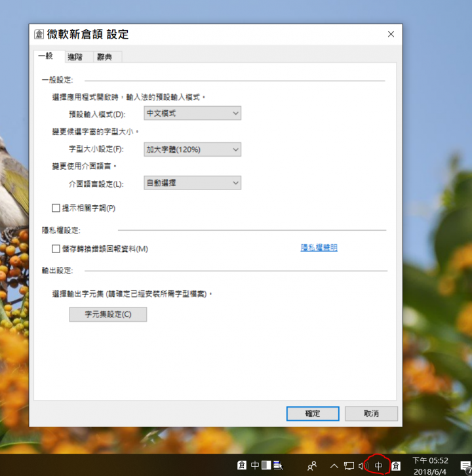
Task: Check the 提示相關字詞(P) checkbox
Action: (56, 208)
